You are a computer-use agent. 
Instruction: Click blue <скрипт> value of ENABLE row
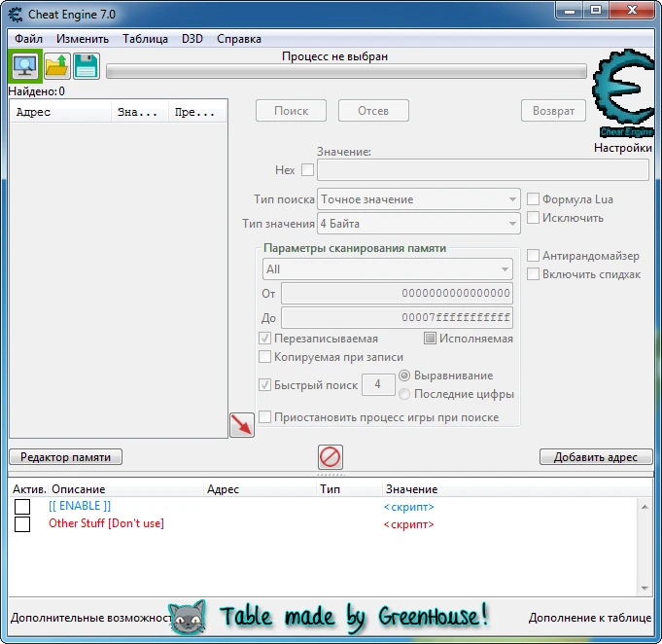point(408,507)
